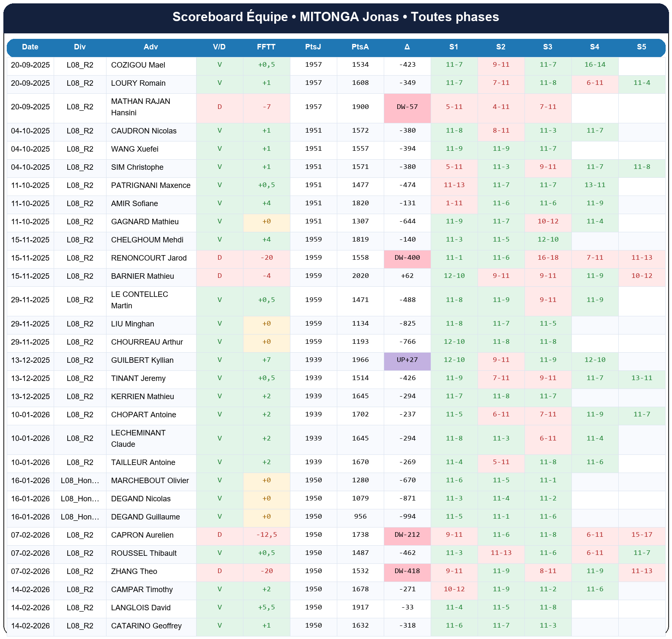Click the FFTT column header

click(x=266, y=47)
